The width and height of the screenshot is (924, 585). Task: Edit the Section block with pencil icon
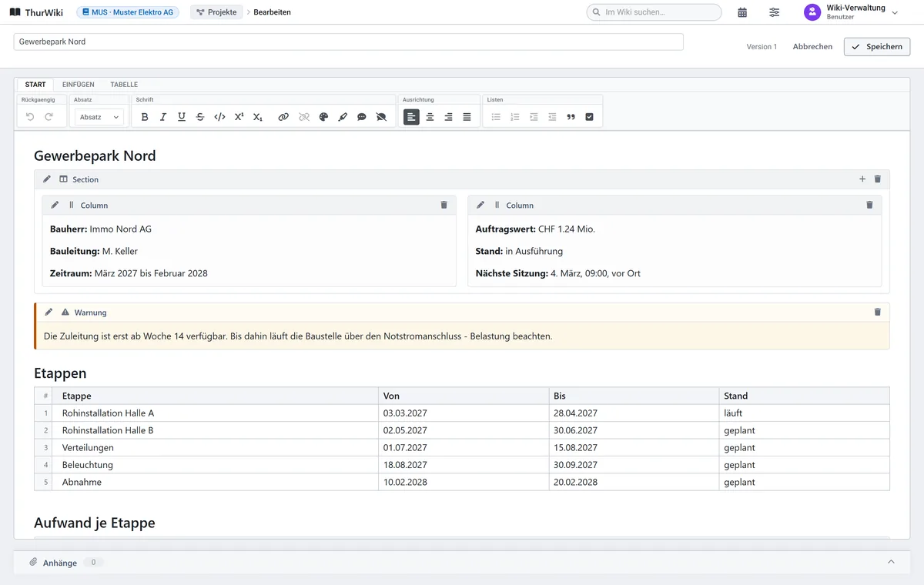point(47,179)
